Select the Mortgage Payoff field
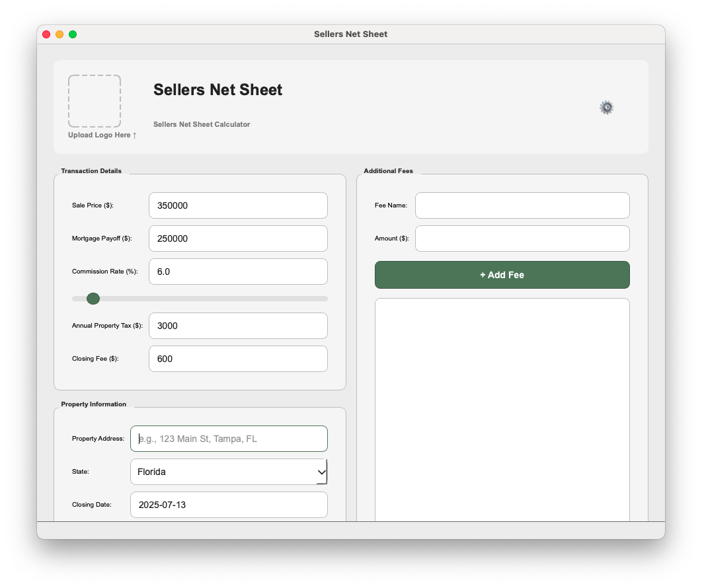Viewport: 702px width, 588px height. (238, 239)
